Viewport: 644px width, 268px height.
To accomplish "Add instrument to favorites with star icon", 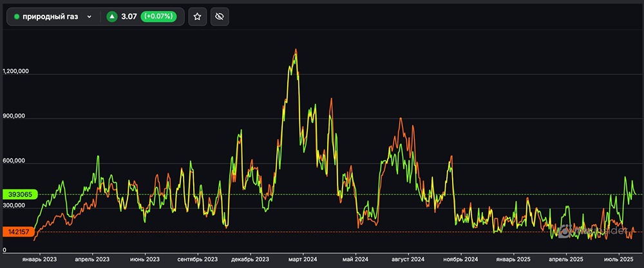I will click(197, 17).
